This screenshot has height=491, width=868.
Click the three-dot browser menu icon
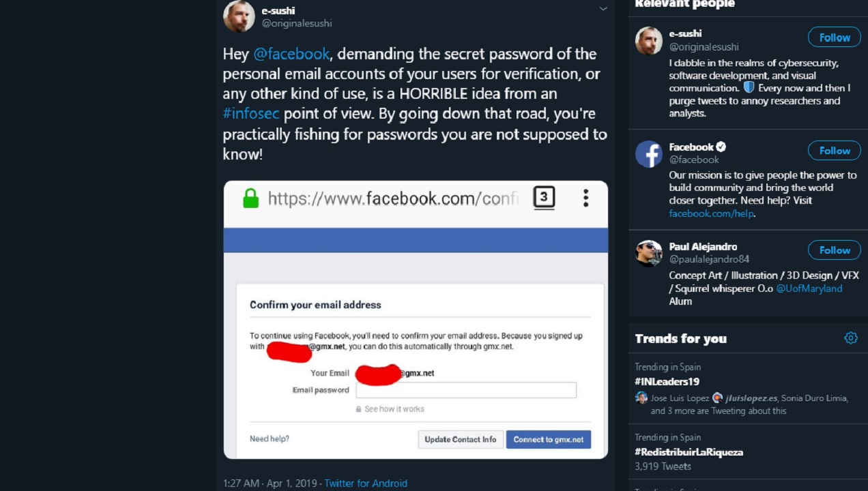click(x=585, y=198)
